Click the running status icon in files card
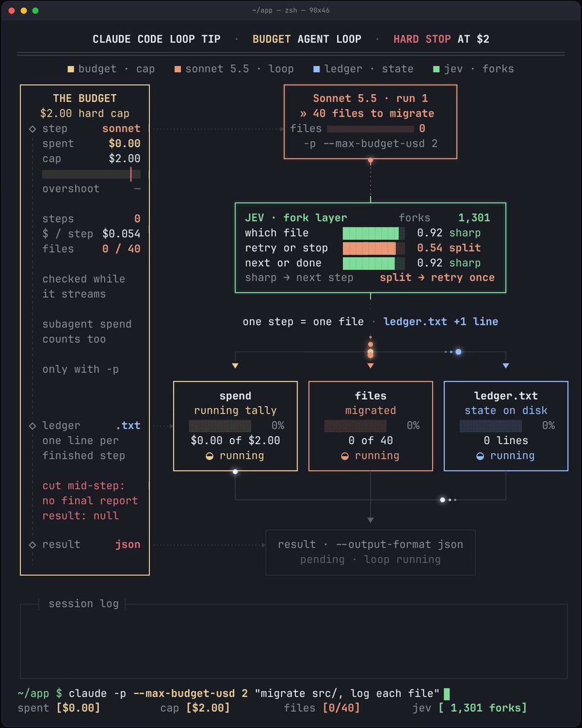582x728 pixels. pos(344,456)
